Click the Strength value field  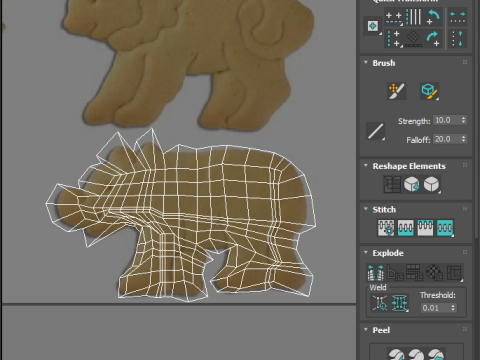[447, 120]
